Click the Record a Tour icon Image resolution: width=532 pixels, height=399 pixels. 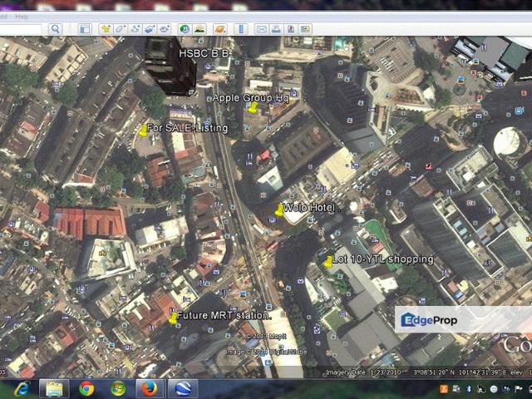pyautogui.click(x=165, y=28)
